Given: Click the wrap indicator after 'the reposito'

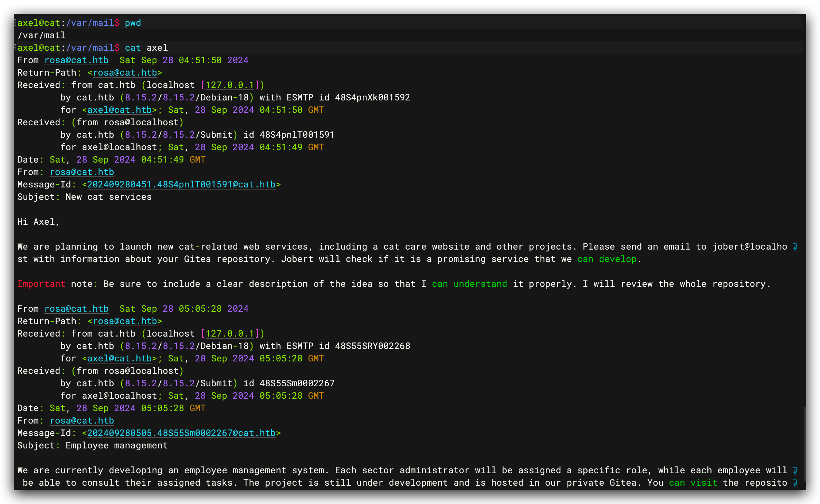Looking at the screenshot, I should tap(795, 483).
